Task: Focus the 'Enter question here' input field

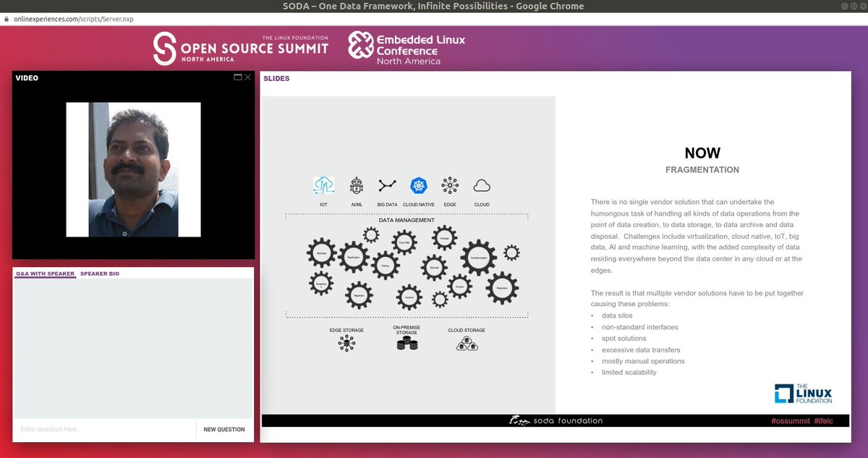Action: [x=105, y=429]
